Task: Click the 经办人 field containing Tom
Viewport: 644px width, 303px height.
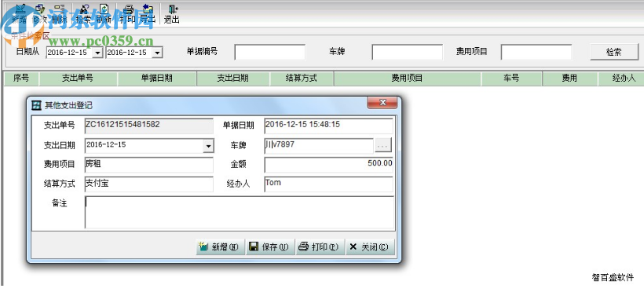Action: point(328,184)
